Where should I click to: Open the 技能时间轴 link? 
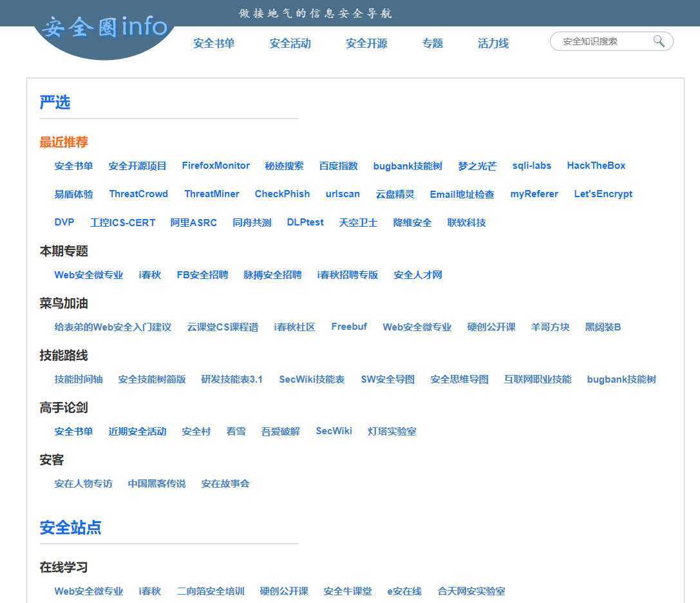[79, 379]
